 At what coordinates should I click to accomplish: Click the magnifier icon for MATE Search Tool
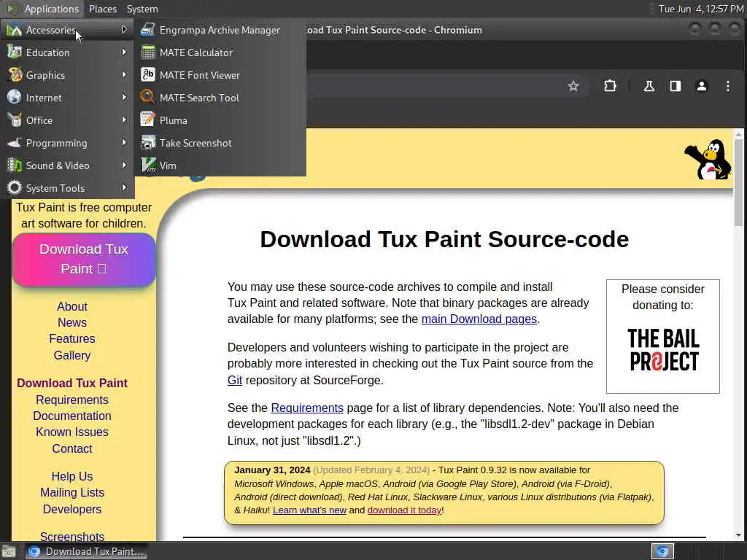coord(148,97)
